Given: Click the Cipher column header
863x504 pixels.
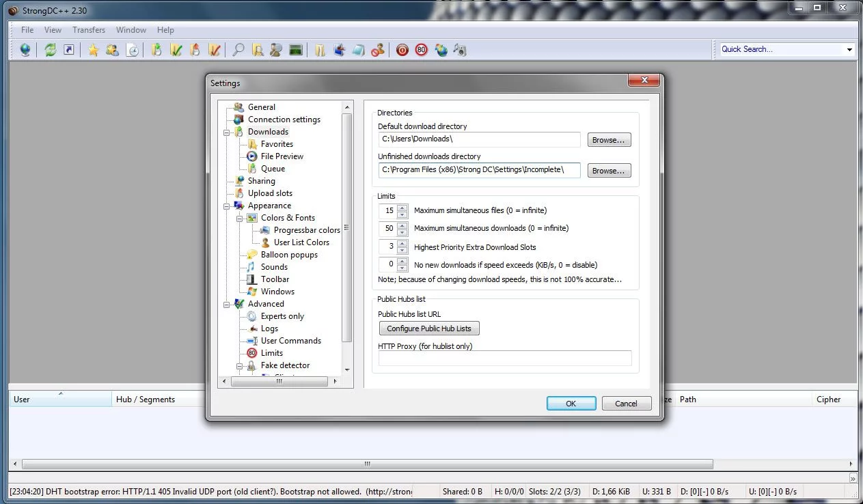Looking at the screenshot, I should point(835,400).
